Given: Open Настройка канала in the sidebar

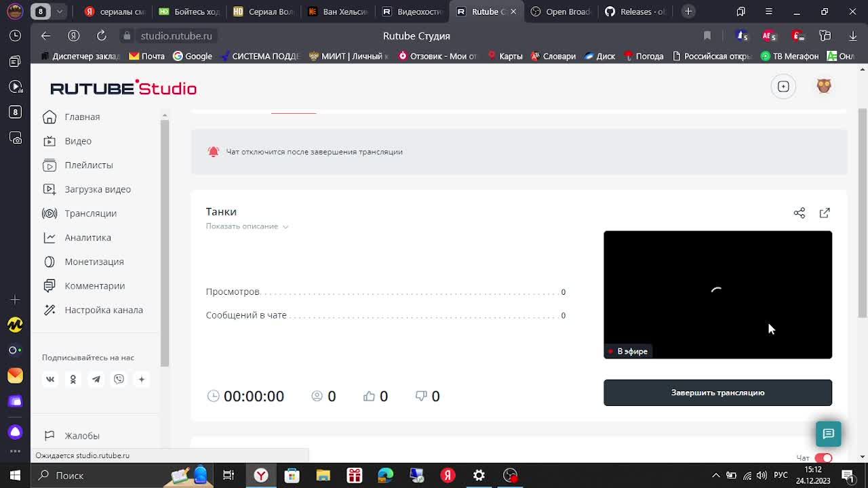Looking at the screenshot, I should pos(104,310).
